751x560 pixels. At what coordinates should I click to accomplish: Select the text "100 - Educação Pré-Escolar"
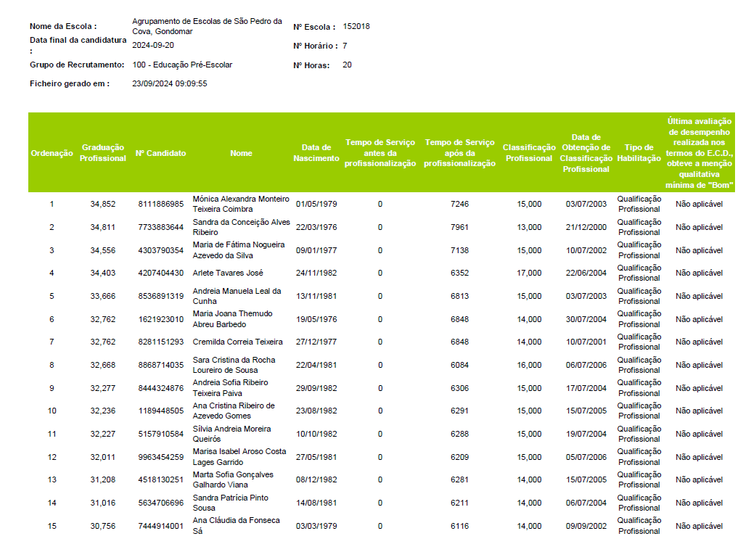pos(182,65)
